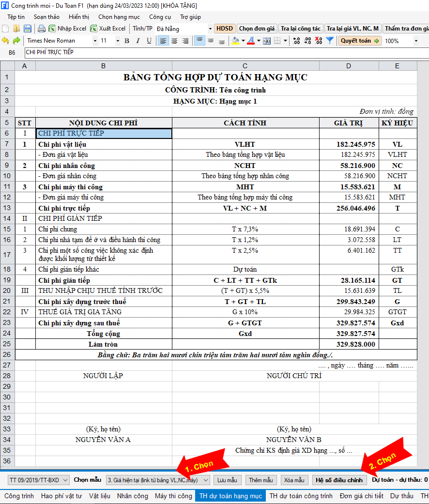The image size is (429, 504).
Task: Switch to the Vật liệu tab
Action: 100,496
